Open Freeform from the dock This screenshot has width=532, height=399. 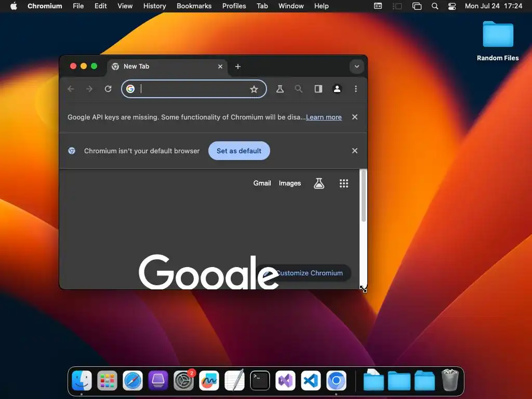[x=209, y=380]
